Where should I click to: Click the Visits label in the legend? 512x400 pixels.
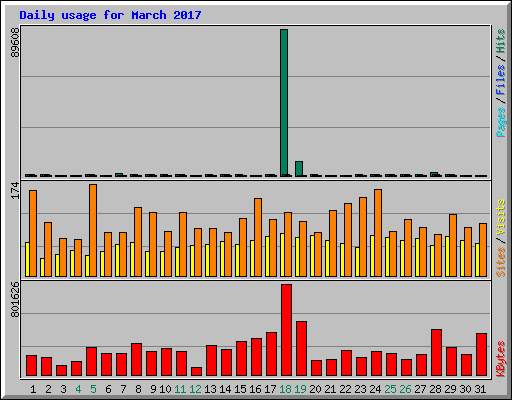(x=500, y=218)
